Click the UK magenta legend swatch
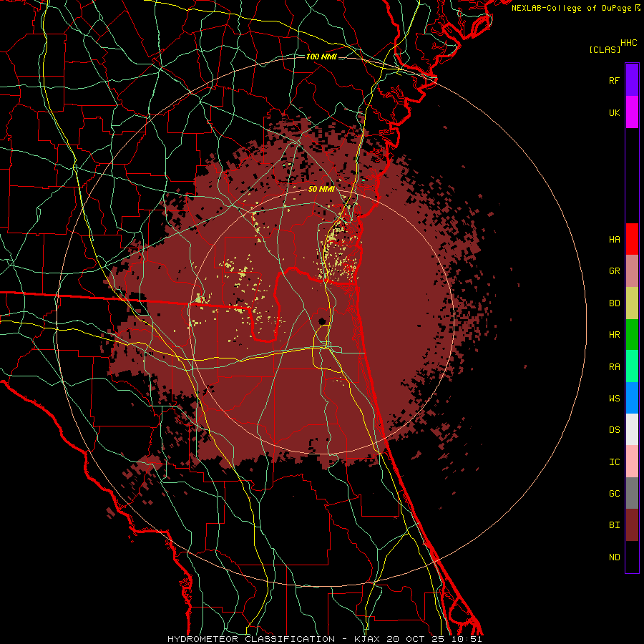The width and height of the screenshot is (644, 644). (x=632, y=112)
